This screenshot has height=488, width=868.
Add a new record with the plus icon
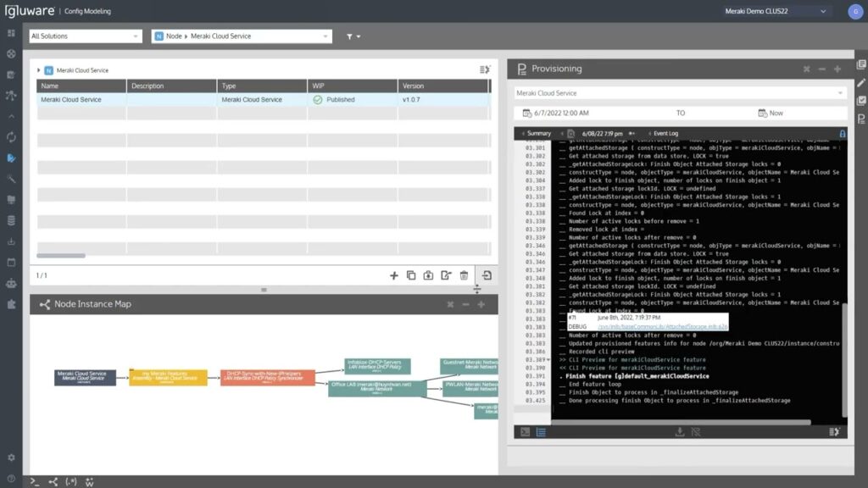pos(394,275)
